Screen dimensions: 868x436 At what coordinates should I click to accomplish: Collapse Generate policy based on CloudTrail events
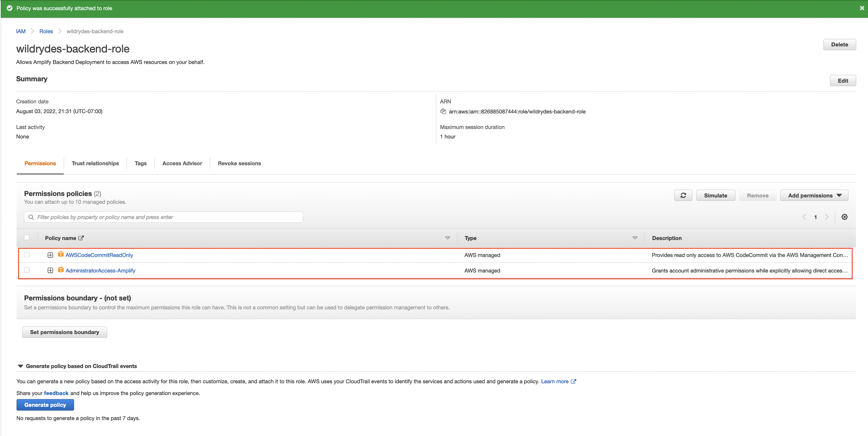20,366
